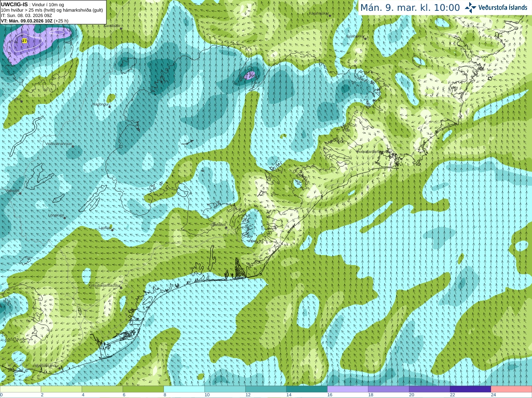Click the legend scale value 18
The width and height of the screenshot is (532, 398).
point(371,395)
